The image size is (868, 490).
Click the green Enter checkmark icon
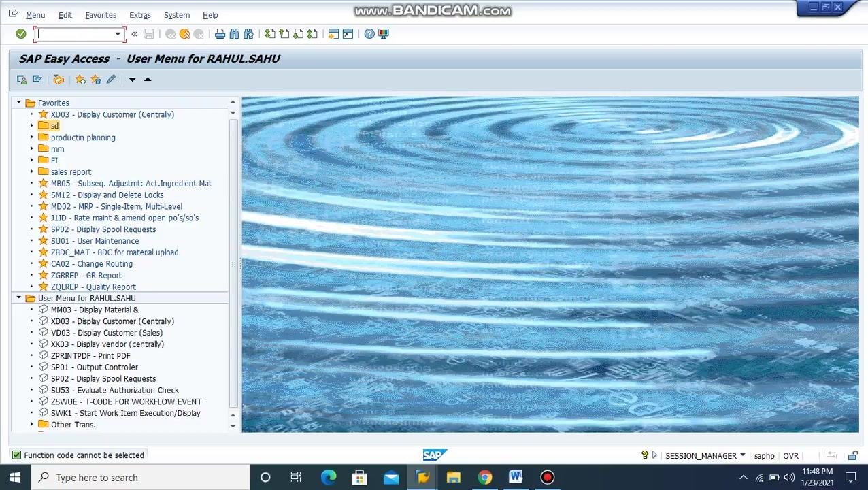point(21,34)
